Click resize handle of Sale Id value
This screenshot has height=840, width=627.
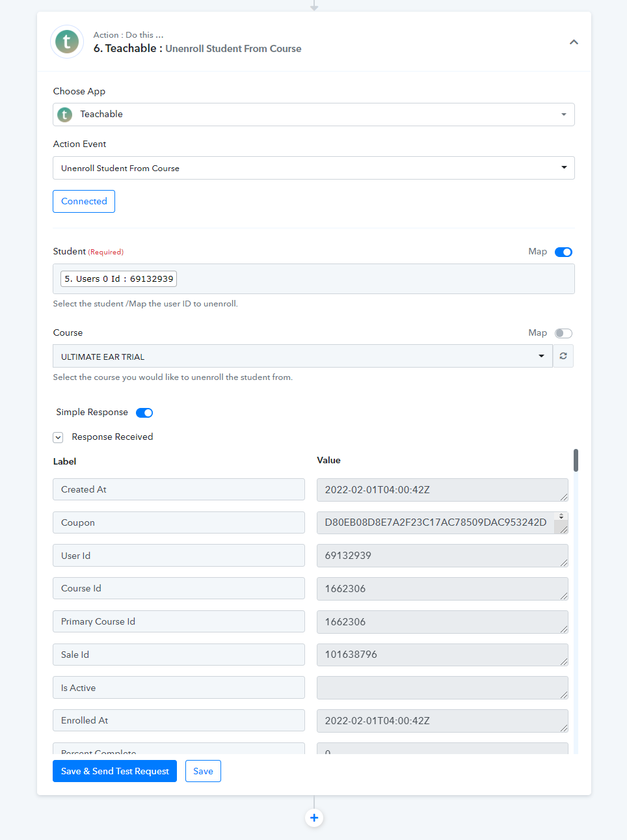coord(564,662)
